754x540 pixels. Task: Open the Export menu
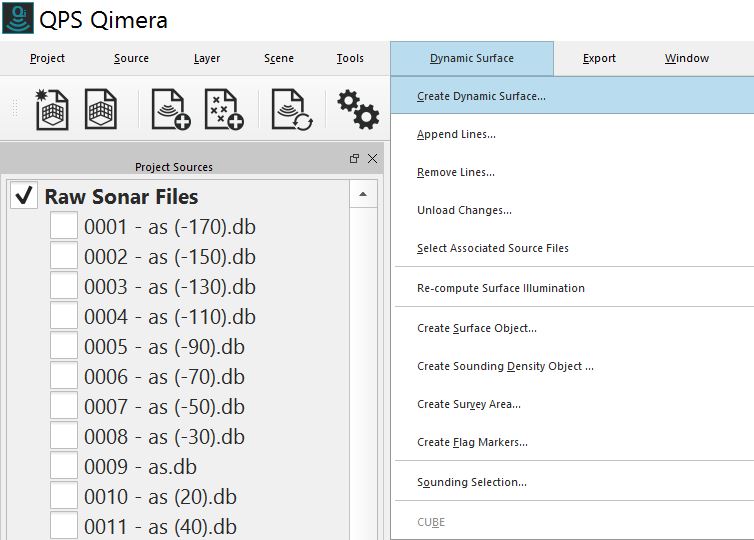599,58
